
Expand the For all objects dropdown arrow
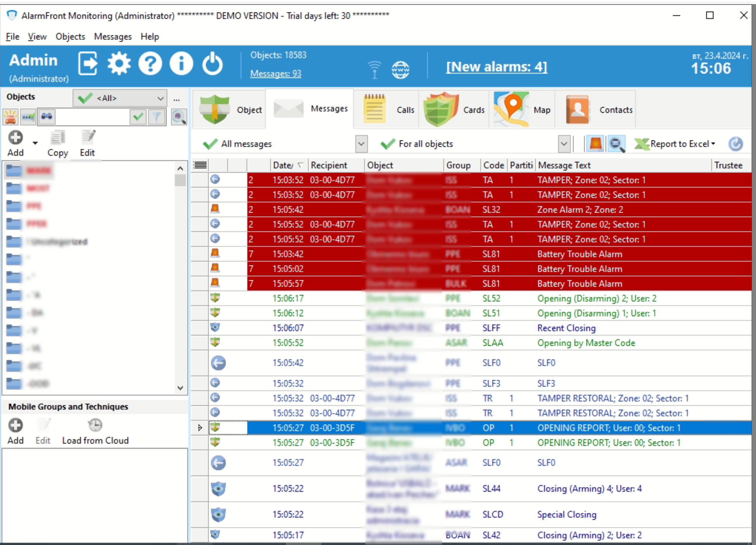(564, 144)
